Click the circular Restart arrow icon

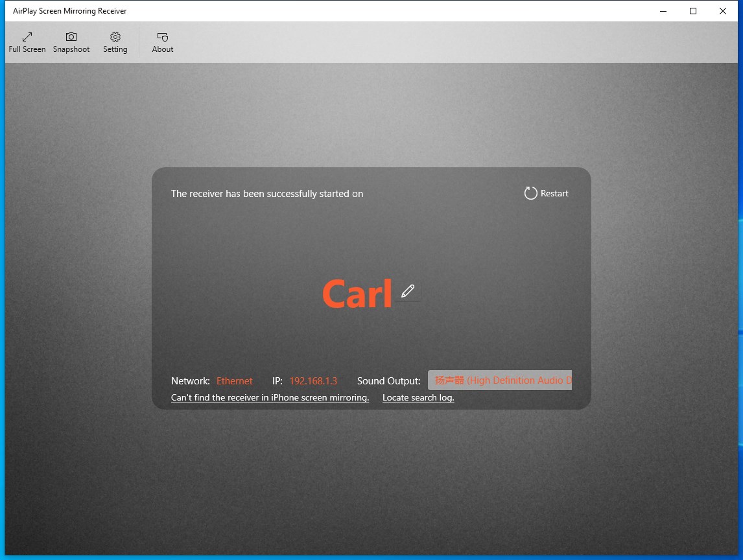[x=531, y=193]
